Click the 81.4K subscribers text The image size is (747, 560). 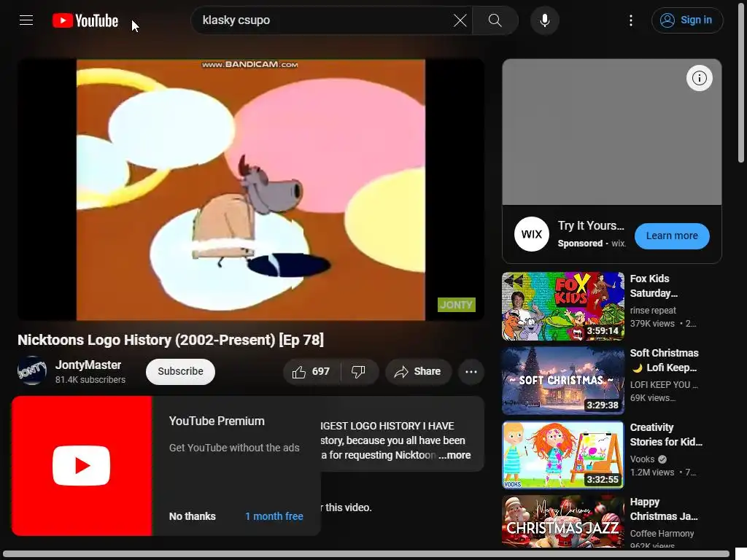click(x=90, y=379)
